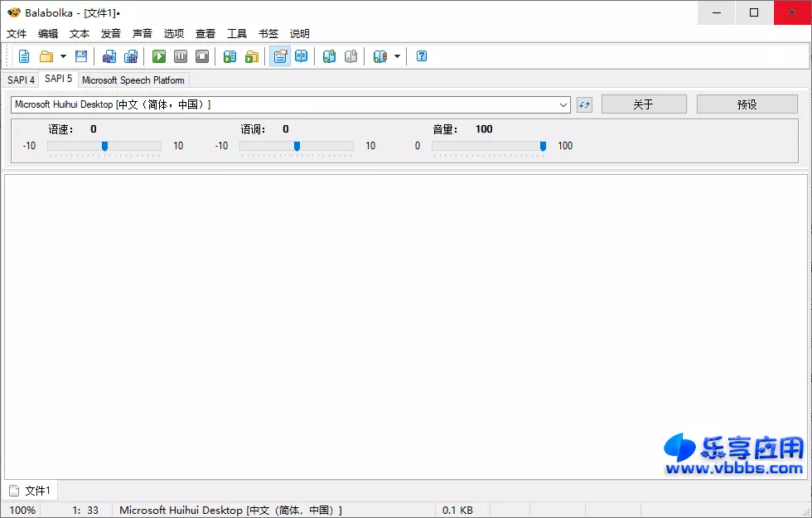Viewport: 812px width, 518px height.
Task: Open the Balabolka help
Action: point(421,56)
